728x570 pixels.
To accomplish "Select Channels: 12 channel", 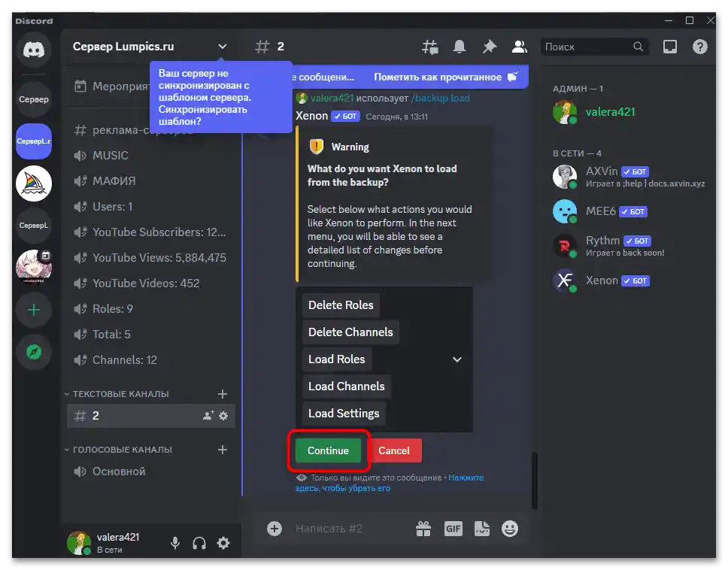I will 151,359.
